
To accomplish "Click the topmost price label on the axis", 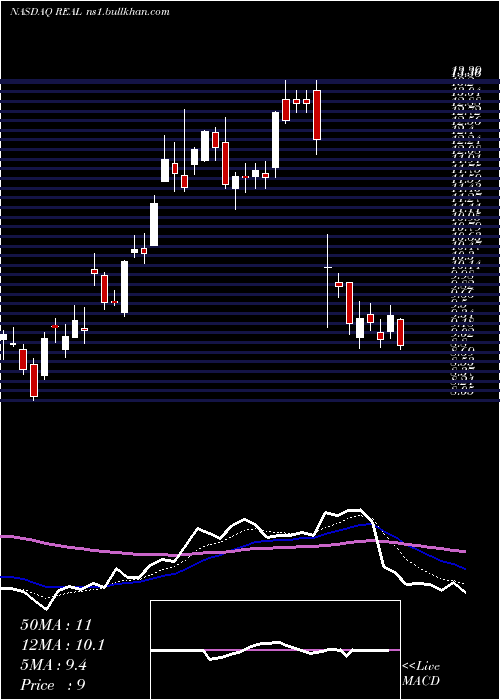I will point(466,71).
